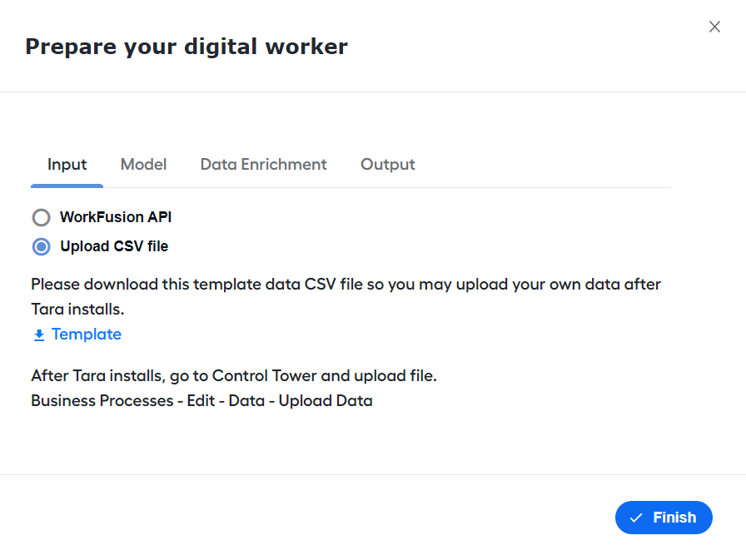Click the dialog title Prepare your digital worker
This screenshot has height=560, width=746.
pos(186,47)
